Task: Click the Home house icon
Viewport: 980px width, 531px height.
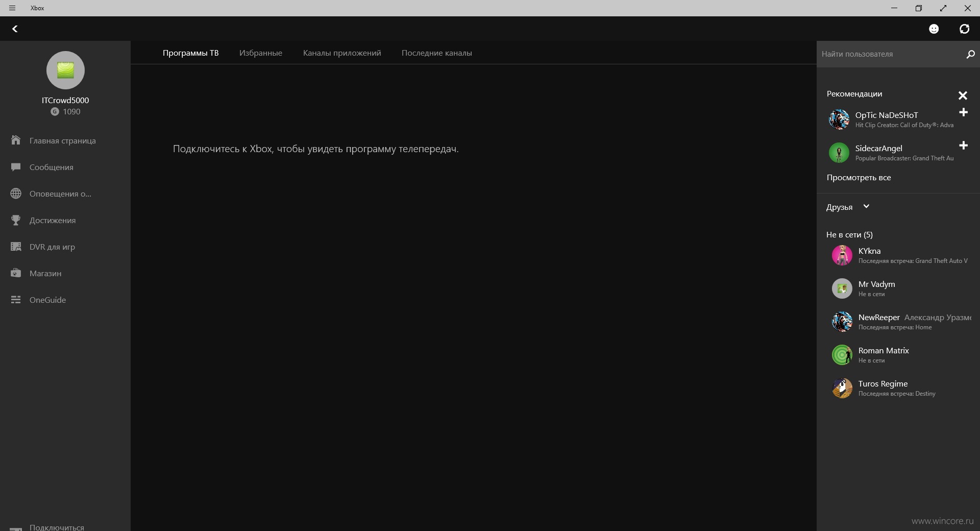Action: tap(16, 140)
